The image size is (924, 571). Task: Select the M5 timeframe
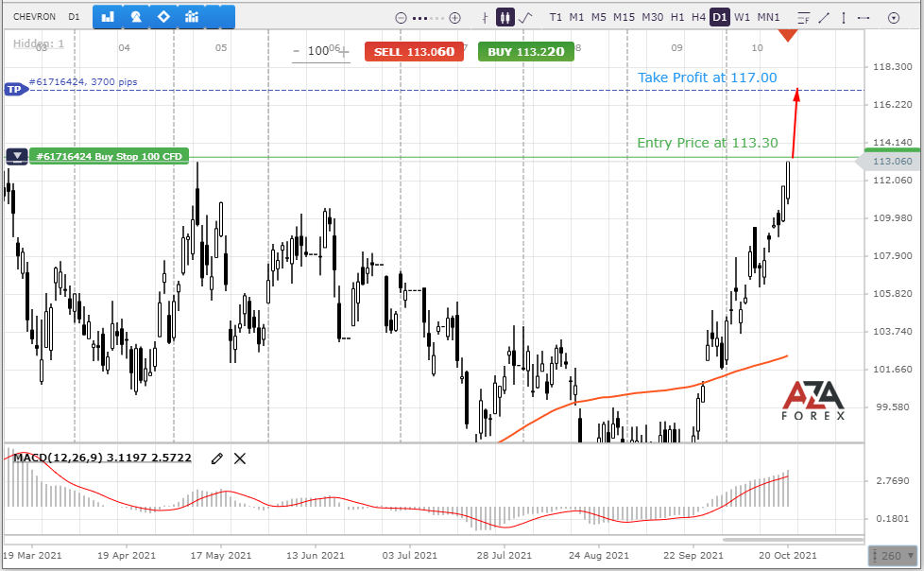(x=599, y=17)
